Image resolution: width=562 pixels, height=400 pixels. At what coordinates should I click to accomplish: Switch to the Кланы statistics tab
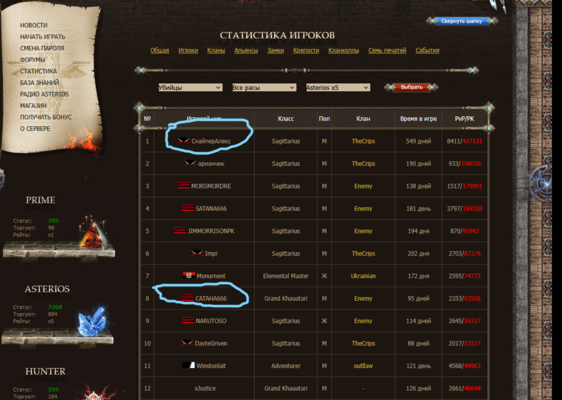pos(216,51)
